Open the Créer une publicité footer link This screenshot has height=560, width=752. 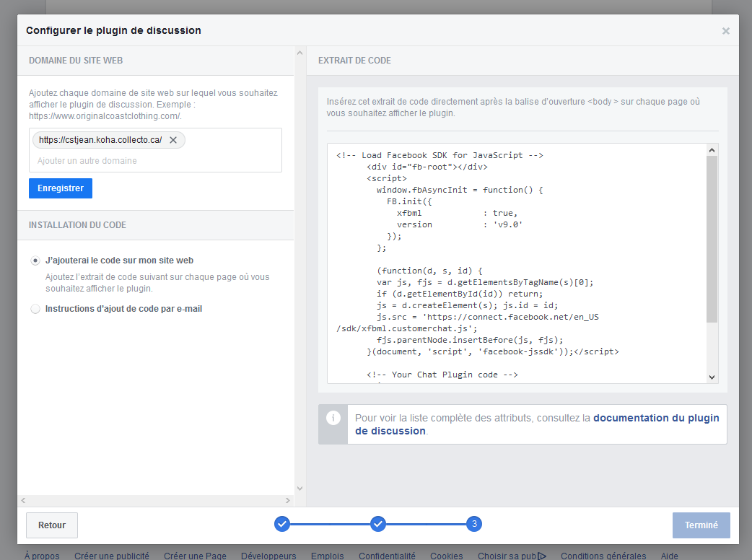click(112, 556)
